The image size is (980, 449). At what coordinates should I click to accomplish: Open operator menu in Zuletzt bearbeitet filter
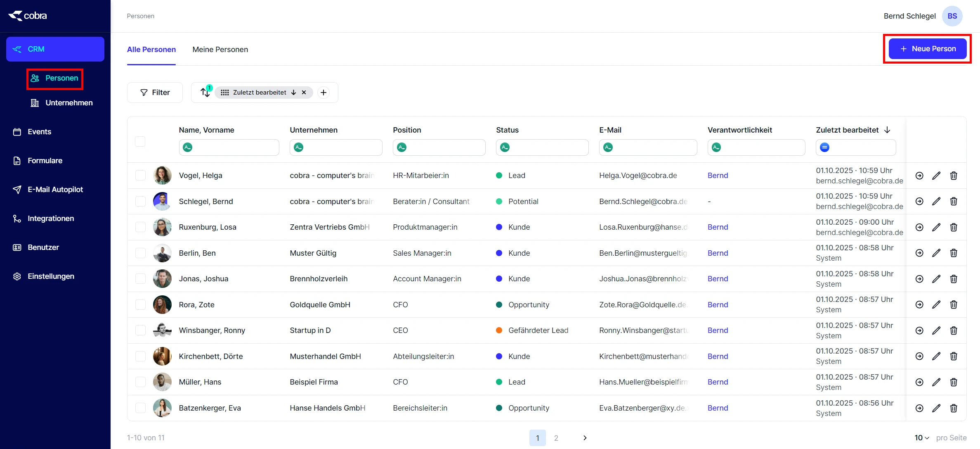point(824,147)
